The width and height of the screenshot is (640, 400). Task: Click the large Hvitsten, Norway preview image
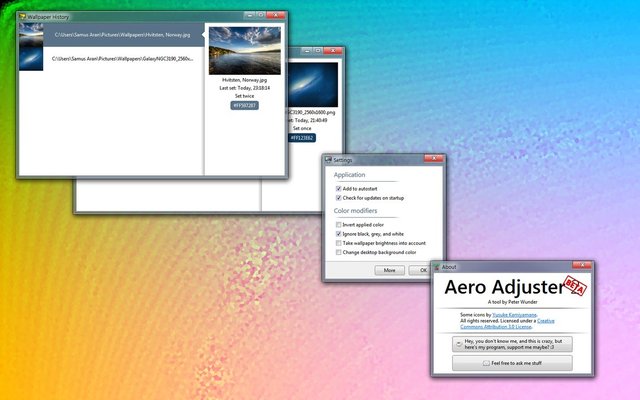[245, 50]
